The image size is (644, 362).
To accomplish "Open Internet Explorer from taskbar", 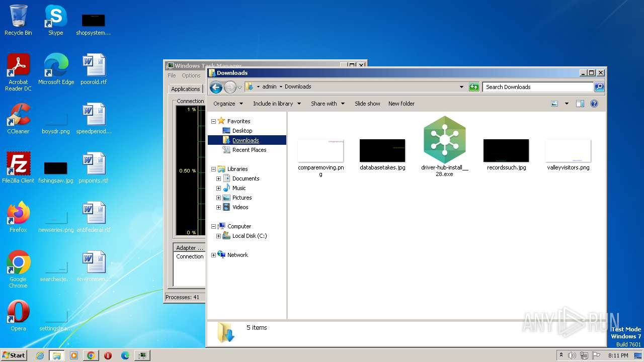I will [x=40, y=355].
